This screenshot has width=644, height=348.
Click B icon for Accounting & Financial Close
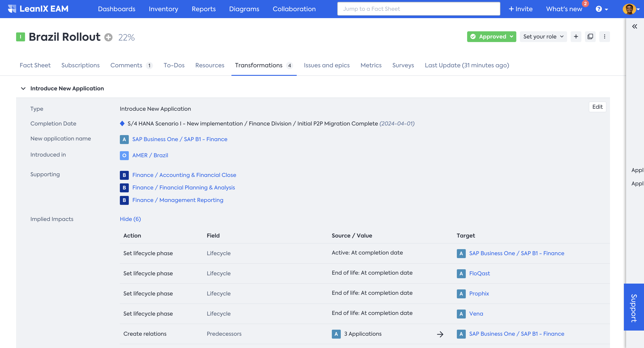click(124, 175)
